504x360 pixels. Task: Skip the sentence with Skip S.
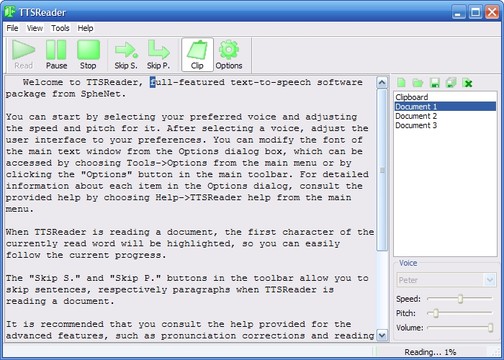click(126, 55)
